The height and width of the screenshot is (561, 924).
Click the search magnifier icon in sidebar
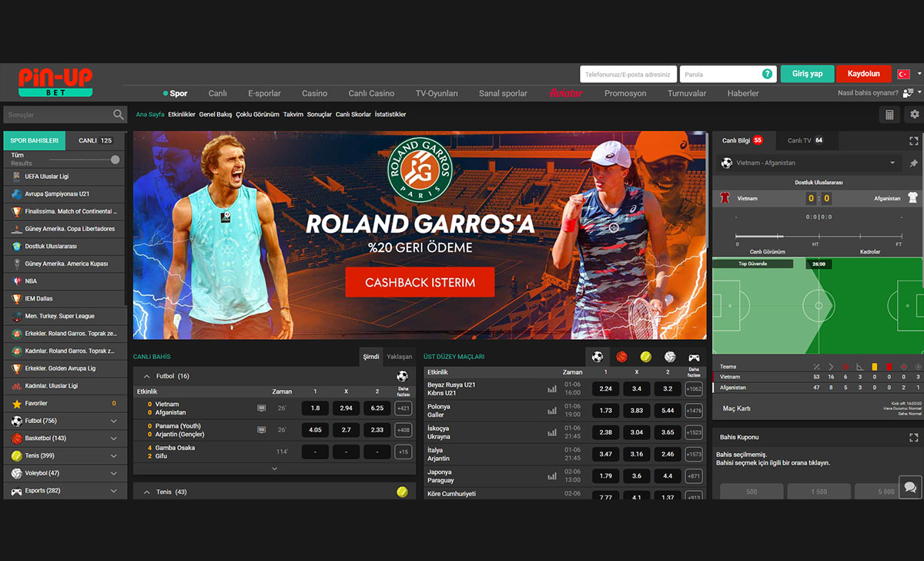119,115
